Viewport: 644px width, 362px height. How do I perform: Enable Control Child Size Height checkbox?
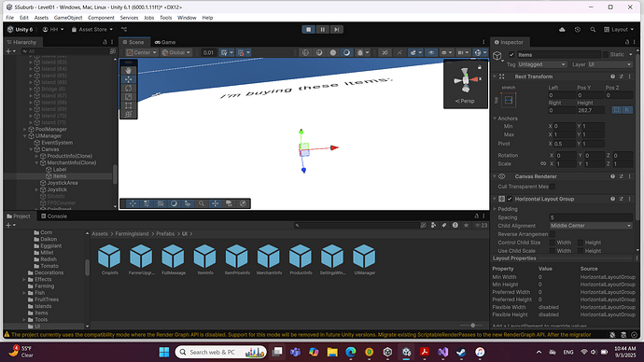tap(581, 243)
